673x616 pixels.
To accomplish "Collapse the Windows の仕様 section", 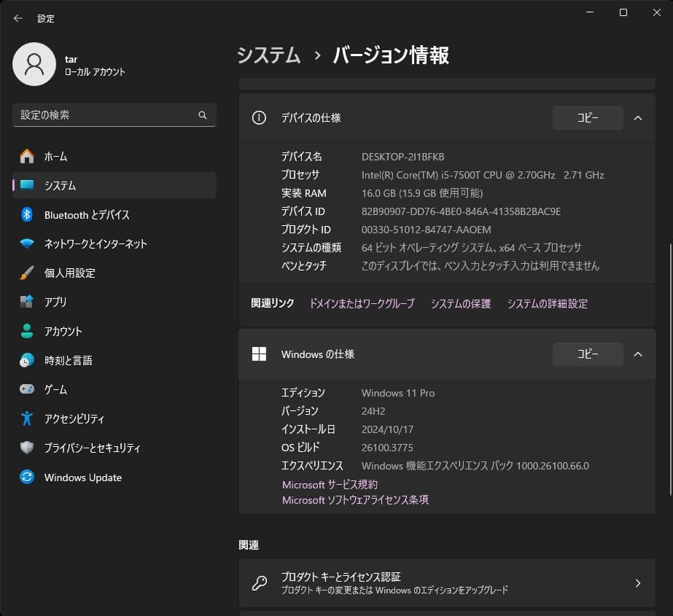I will coord(638,354).
